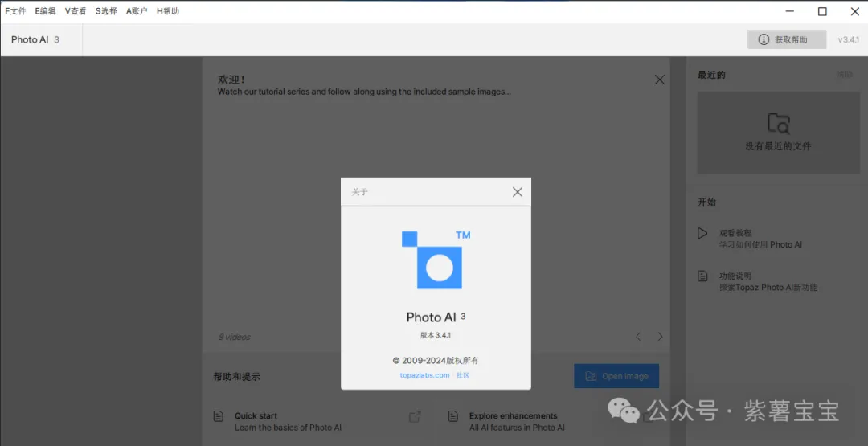This screenshot has height=446, width=868.
Task: Open the topazlabs.com link
Action: 424,375
